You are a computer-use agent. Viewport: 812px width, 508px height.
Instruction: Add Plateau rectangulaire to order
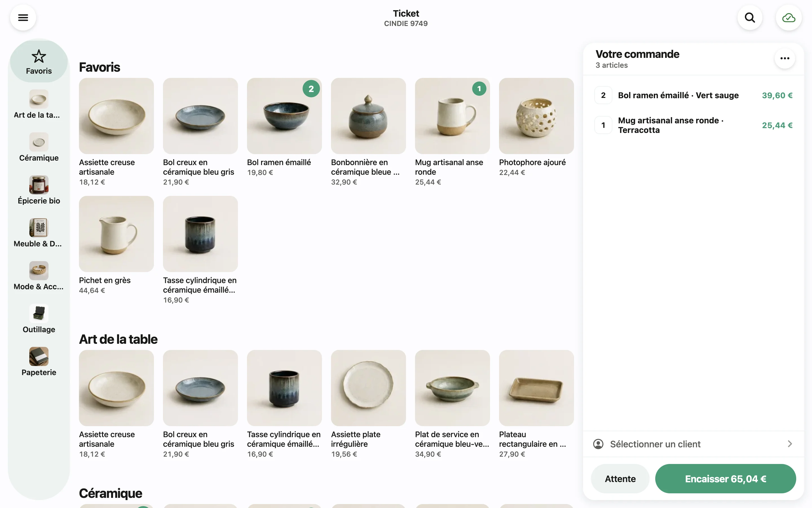[x=536, y=404]
